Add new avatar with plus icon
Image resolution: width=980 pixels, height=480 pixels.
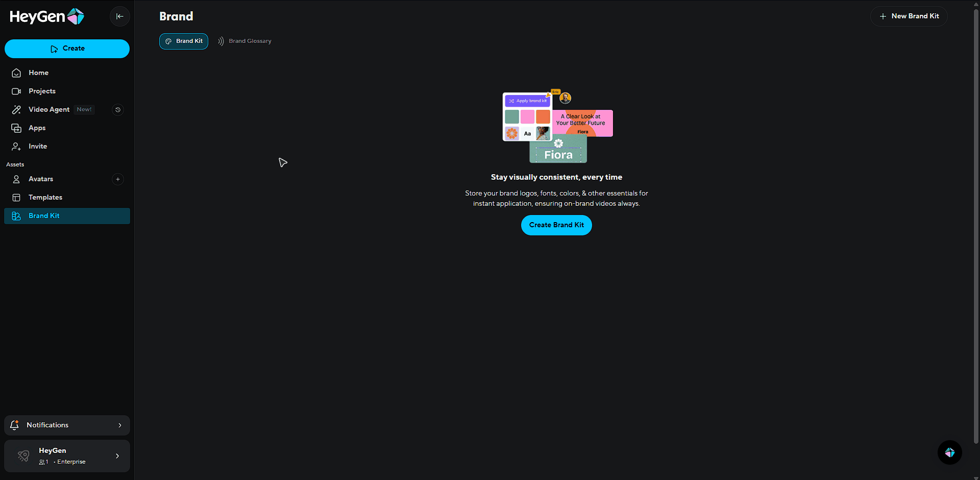click(118, 179)
